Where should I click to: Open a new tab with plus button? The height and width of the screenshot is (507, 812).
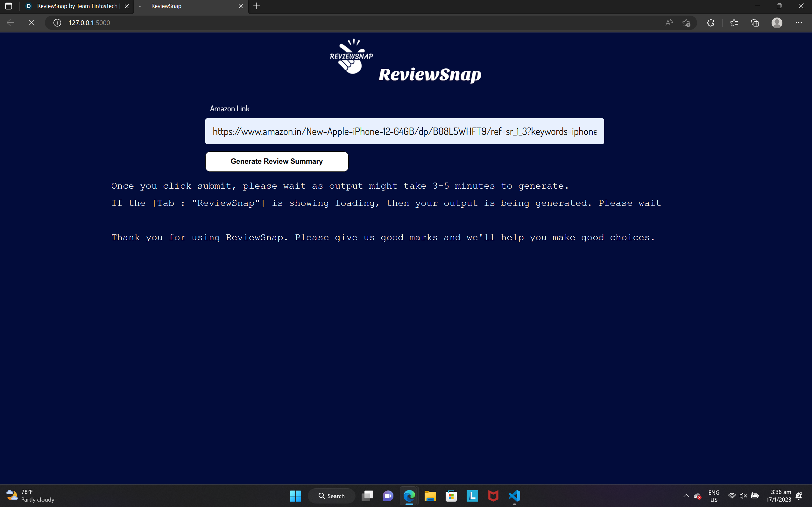click(257, 6)
